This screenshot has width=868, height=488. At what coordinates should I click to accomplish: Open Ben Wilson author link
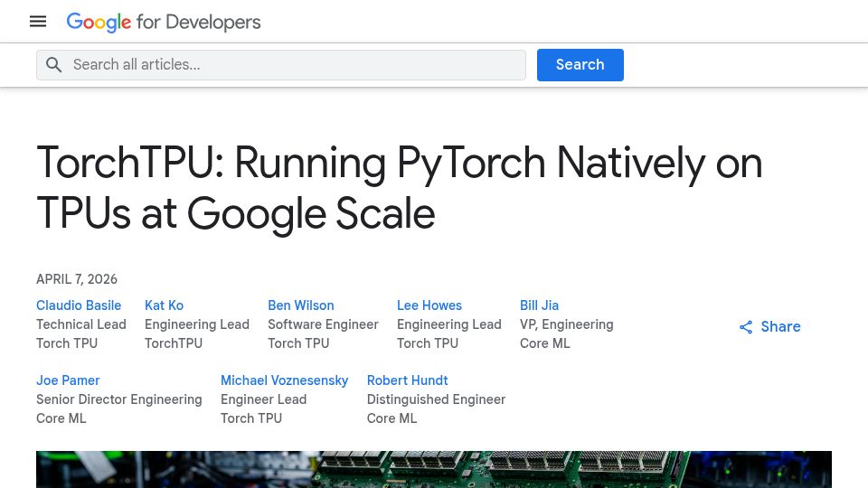pos(301,305)
